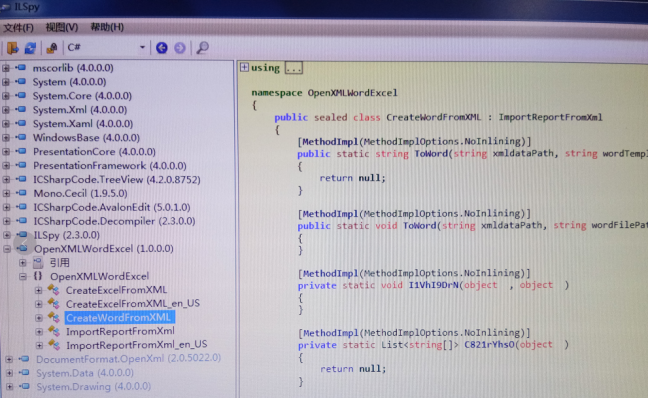
Task: Open the 文件(F) menu
Action: 18,28
